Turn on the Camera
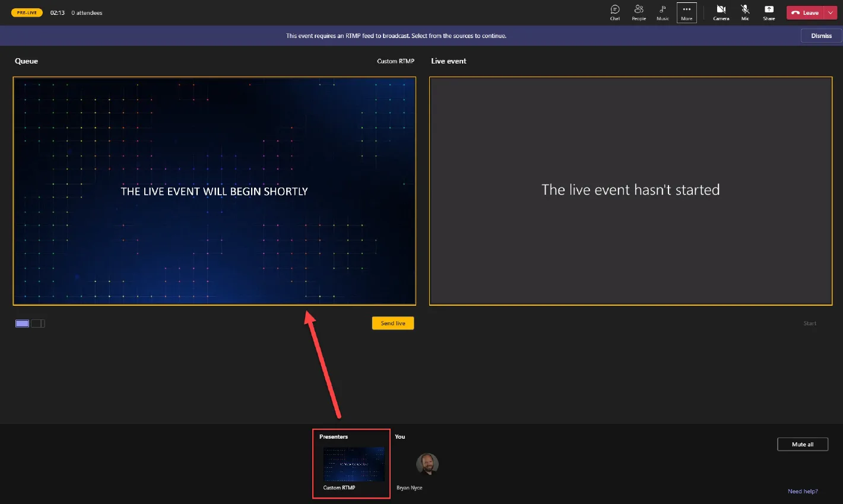The width and height of the screenshot is (843, 504). pyautogui.click(x=721, y=12)
